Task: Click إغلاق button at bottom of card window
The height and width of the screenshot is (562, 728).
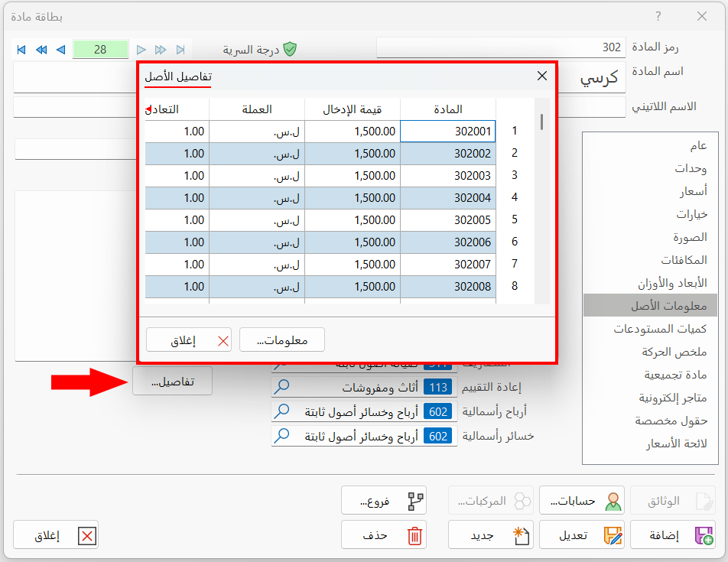Action: (x=56, y=534)
